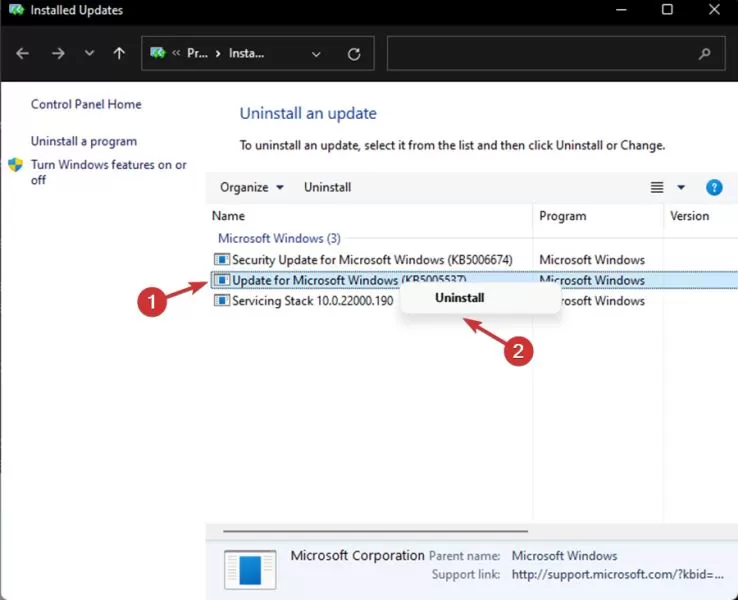Image resolution: width=738 pixels, height=600 pixels.
Task: Open Control Panel Home link
Action: tap(86, 104)
